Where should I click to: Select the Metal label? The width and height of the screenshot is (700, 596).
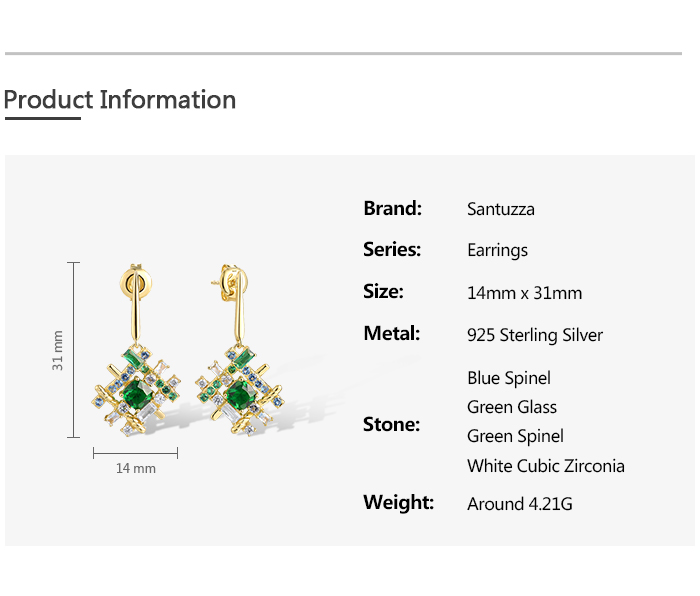pyautogui.click(x=391, y=333)
